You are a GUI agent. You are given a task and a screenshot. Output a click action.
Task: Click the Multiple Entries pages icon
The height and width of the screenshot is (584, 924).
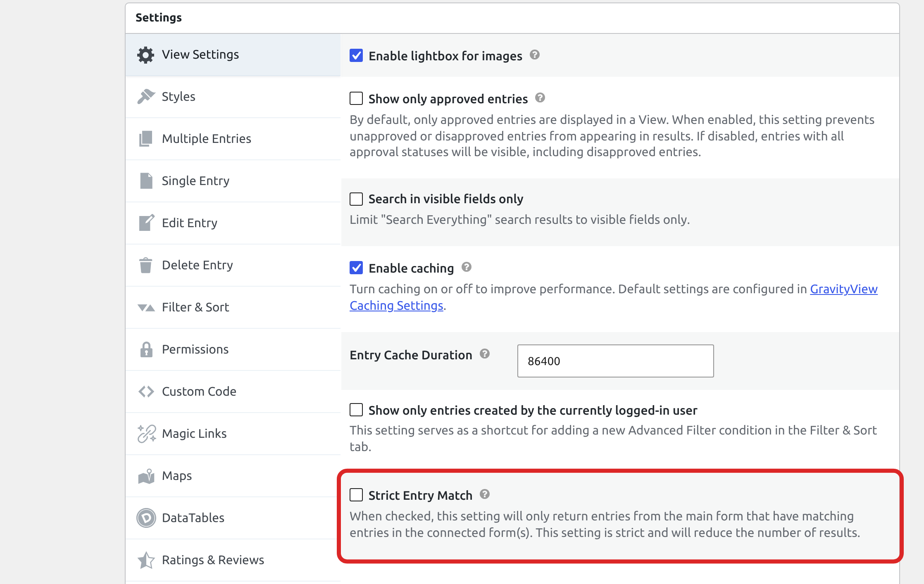[145, 139]
